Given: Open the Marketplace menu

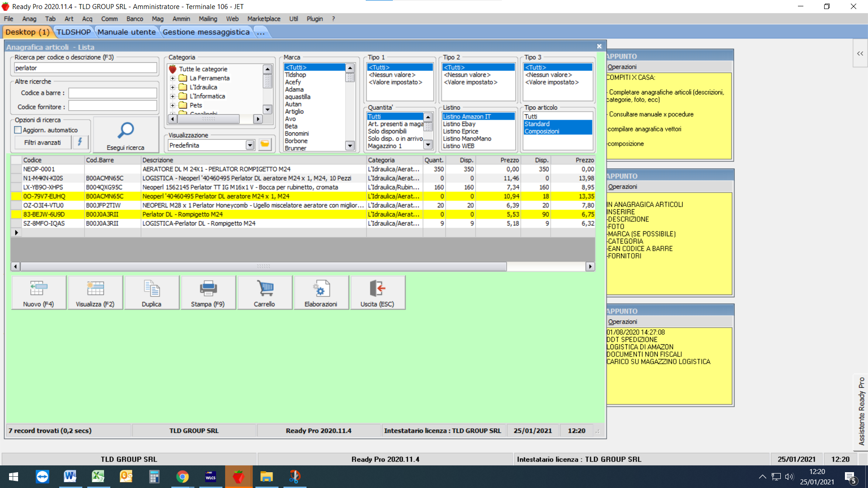Looking at the screenshot, I should 264,19.
